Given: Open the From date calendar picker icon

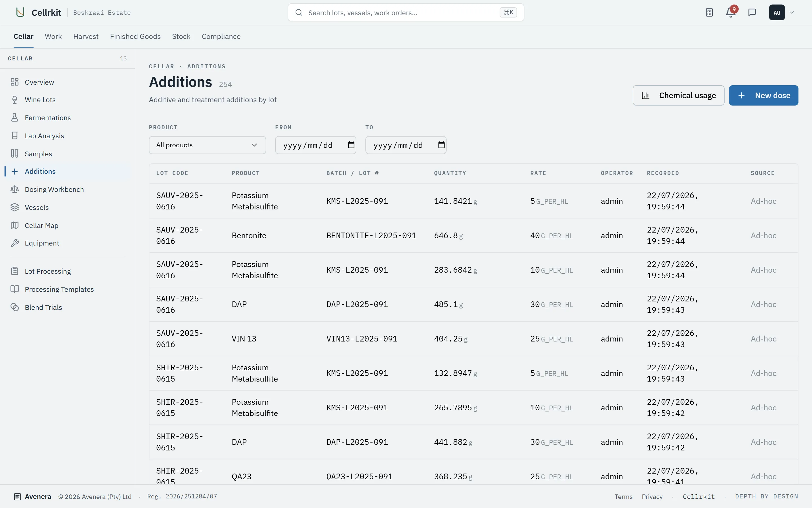Looking at the screenshot, I should [x=351, y=145].
